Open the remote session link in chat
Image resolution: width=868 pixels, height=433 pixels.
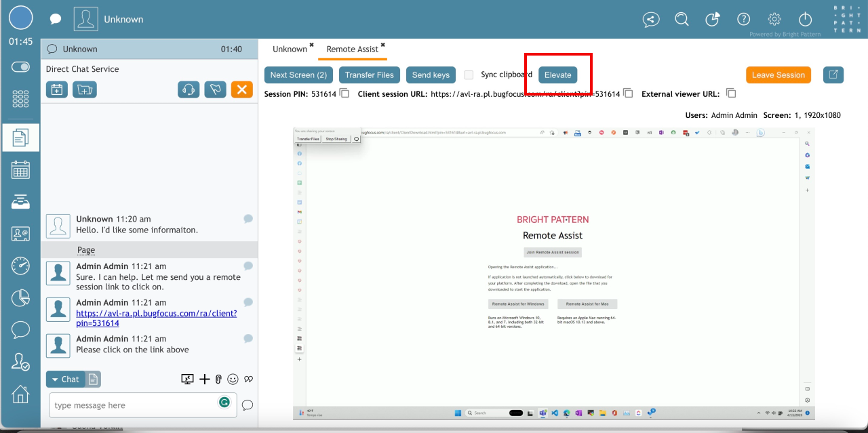coord(157,318)
